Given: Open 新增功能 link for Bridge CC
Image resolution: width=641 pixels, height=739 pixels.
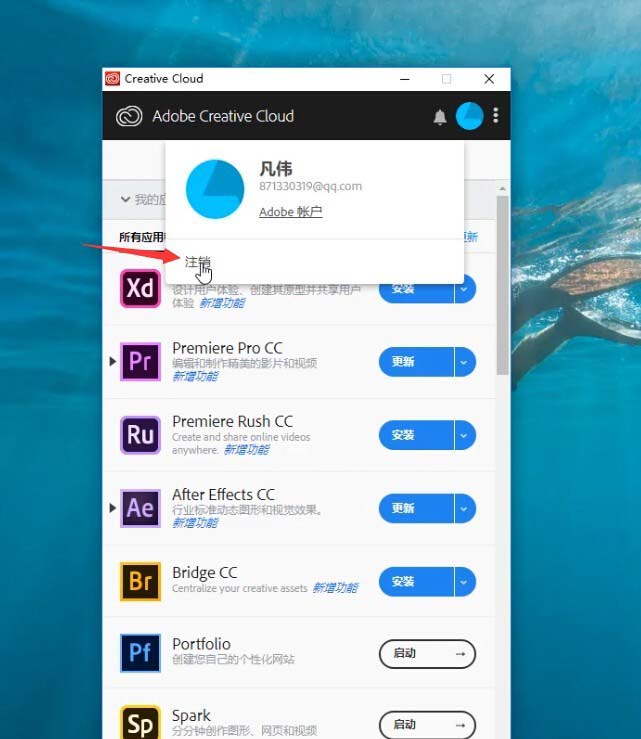Looking at the screenshot, I should tap(335, 588).
